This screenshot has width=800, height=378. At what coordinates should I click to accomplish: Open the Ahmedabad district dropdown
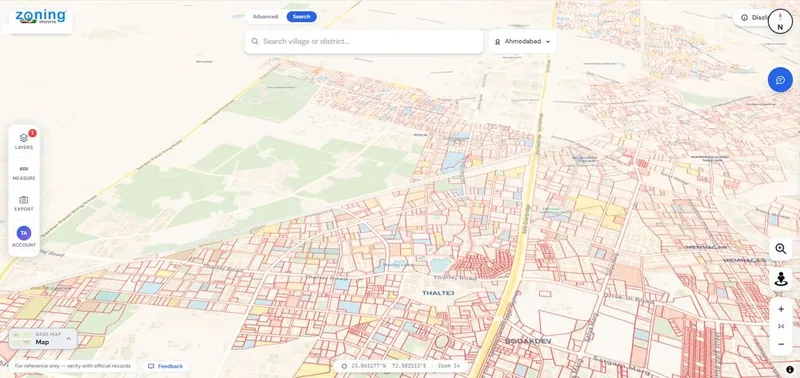coord(522,41)
